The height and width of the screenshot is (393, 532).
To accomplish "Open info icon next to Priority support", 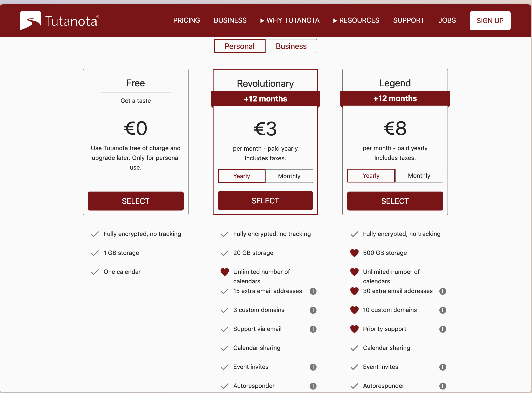I will pyautogui.click(x=443, y=329).
